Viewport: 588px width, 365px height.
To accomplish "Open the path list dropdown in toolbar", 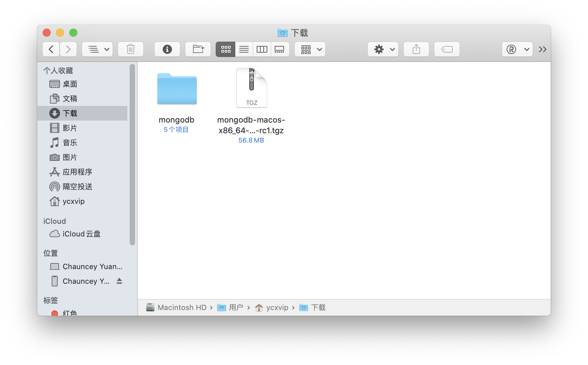I will tap(97, 49).
